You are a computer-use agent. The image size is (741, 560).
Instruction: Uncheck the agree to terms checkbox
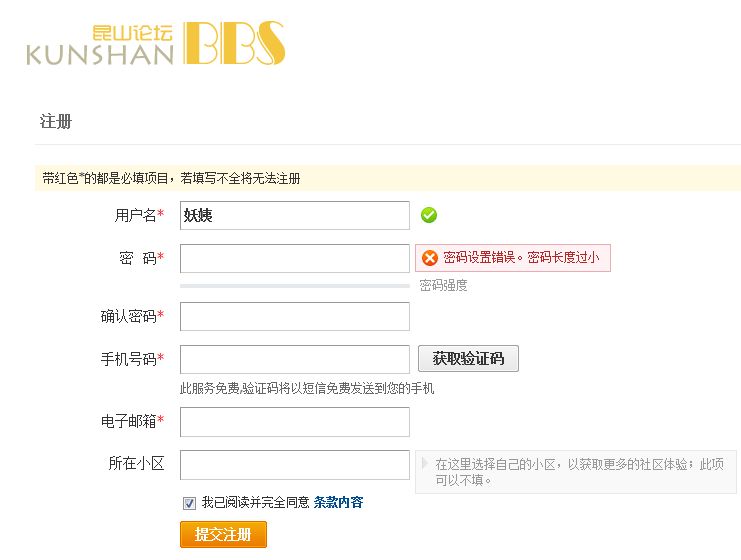[189, 503]
